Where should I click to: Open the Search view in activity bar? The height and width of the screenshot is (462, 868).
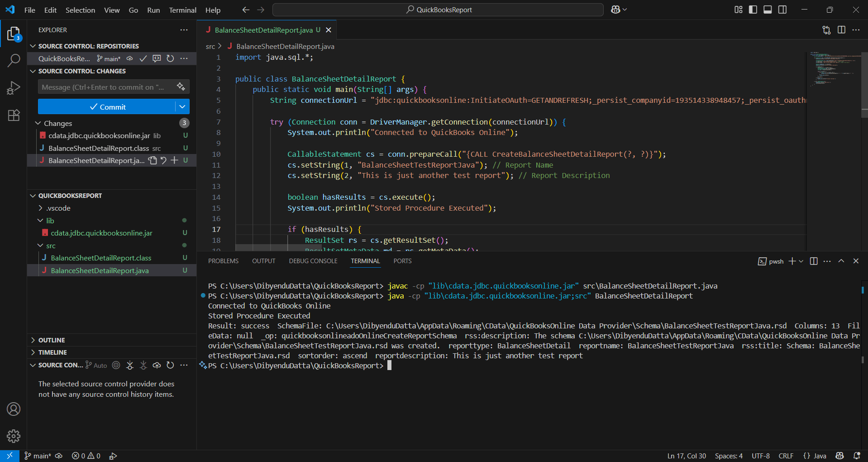(x=14, y=60)
